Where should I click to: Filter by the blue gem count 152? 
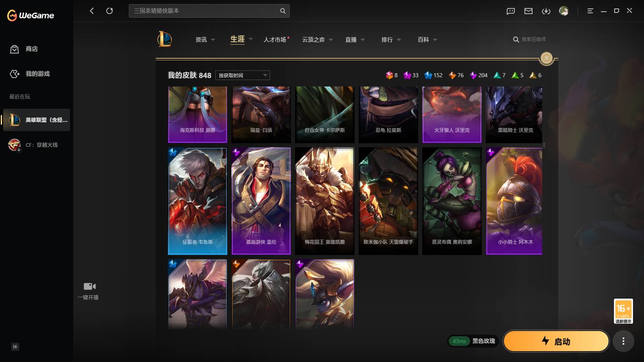433,75
